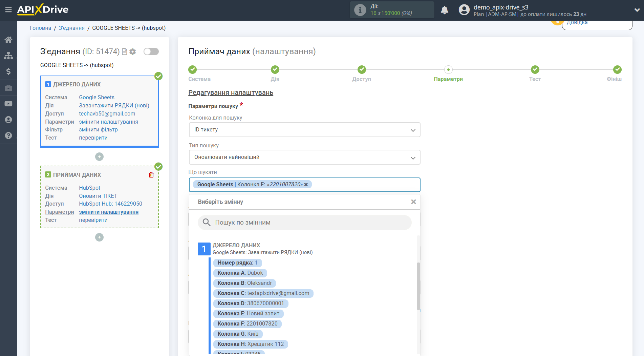Go to the Тест step
644x356 pixels.
pos(535,69)
